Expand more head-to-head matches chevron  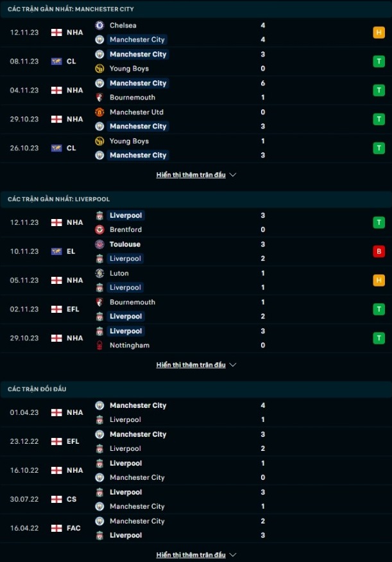(x=233, y=555)
